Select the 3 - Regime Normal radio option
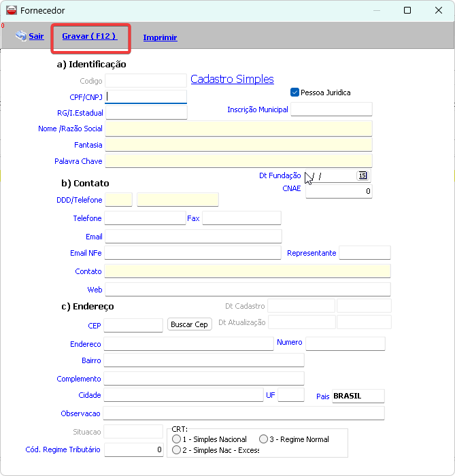 pos(263,439)
